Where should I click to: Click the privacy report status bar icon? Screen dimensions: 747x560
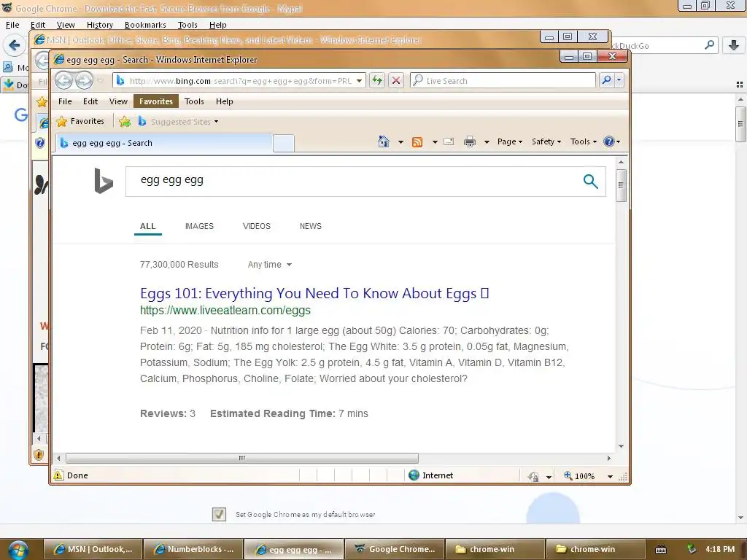533,476
